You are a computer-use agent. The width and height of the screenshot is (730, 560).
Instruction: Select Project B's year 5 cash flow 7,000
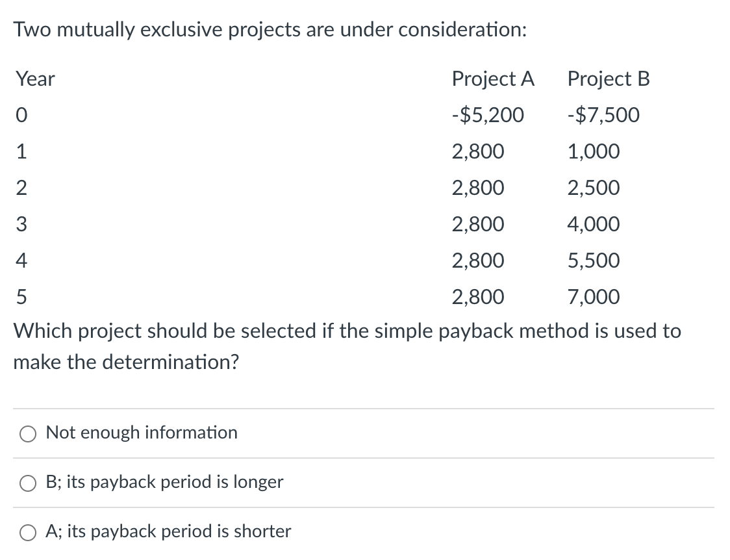point(593,297)
